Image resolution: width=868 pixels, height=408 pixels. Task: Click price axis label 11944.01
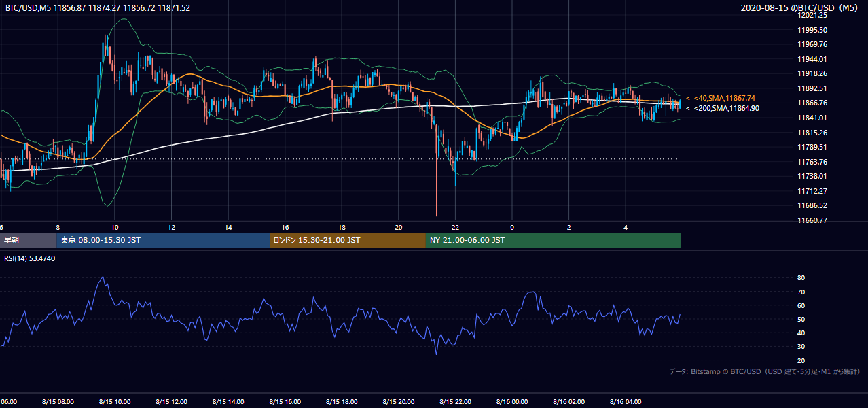tap(813, 59)
